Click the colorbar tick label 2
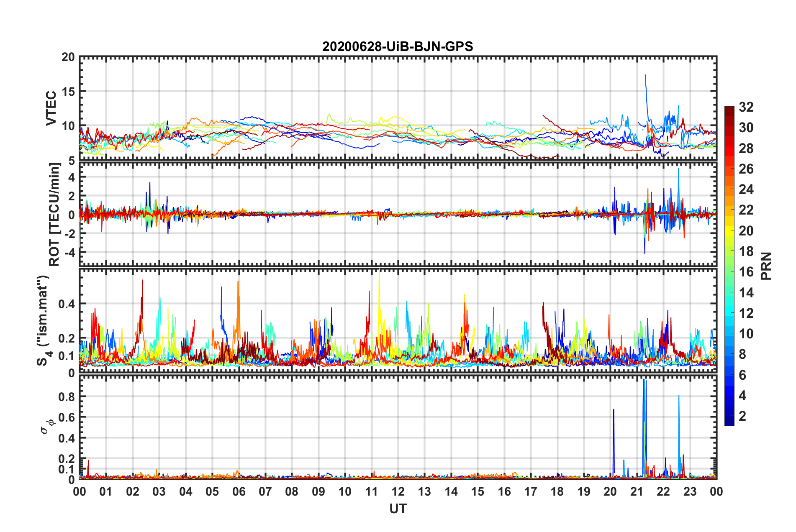The width and height of the screenshot is (796, 532). pos(742,416)
